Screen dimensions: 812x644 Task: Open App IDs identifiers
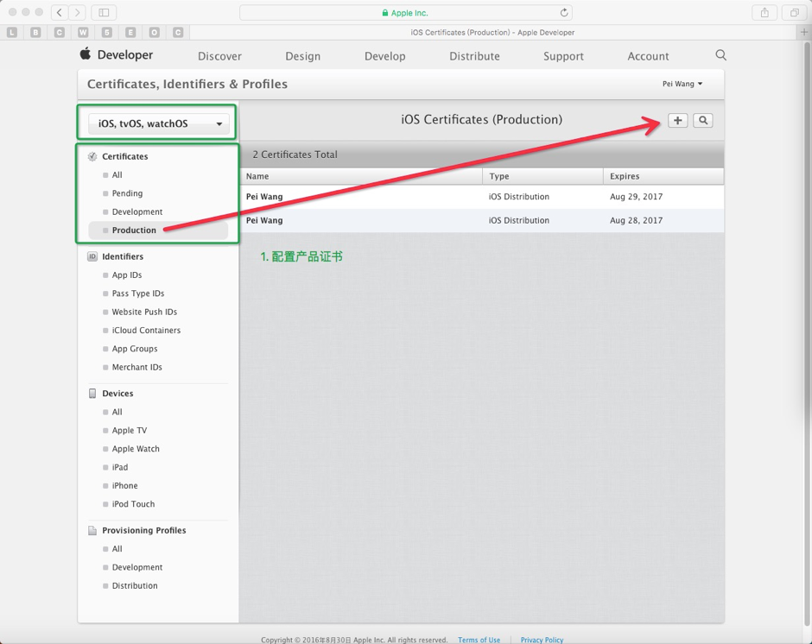127,275
